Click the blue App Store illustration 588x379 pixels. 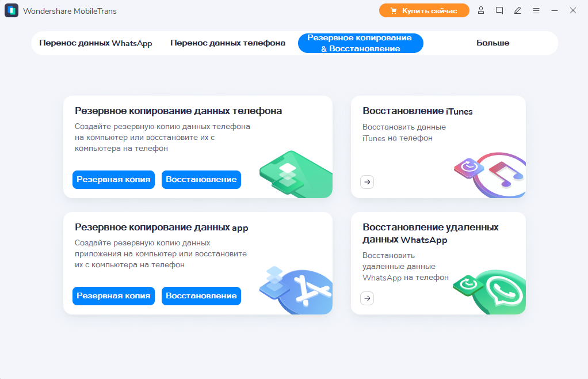[x=296, y=290]
